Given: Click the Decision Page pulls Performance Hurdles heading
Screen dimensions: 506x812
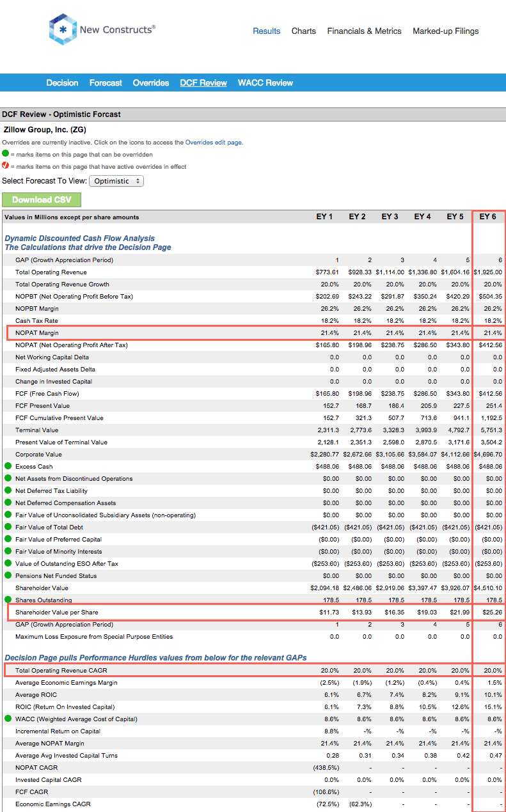Looking at the screenshot, I should (155, 657).
